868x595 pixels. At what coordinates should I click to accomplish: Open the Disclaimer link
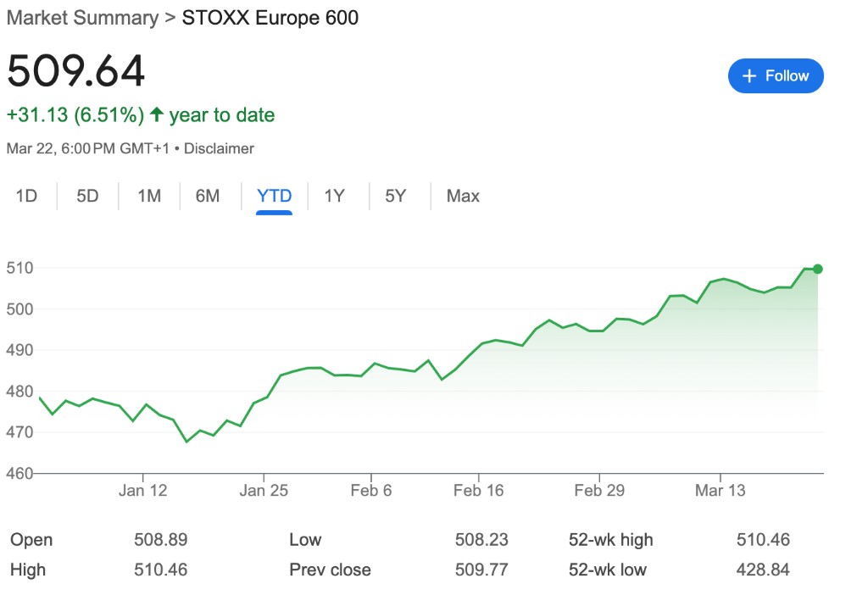coord(219,148)
